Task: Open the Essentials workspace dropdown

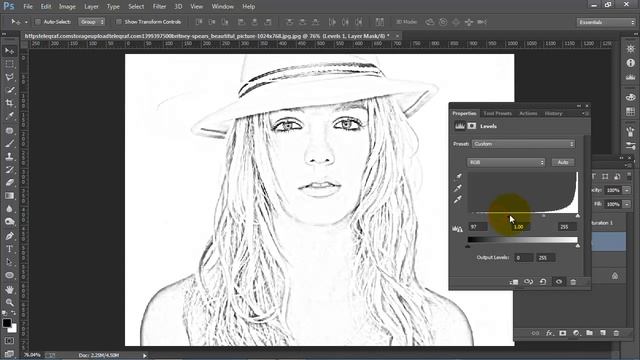Action: [606, 22]
